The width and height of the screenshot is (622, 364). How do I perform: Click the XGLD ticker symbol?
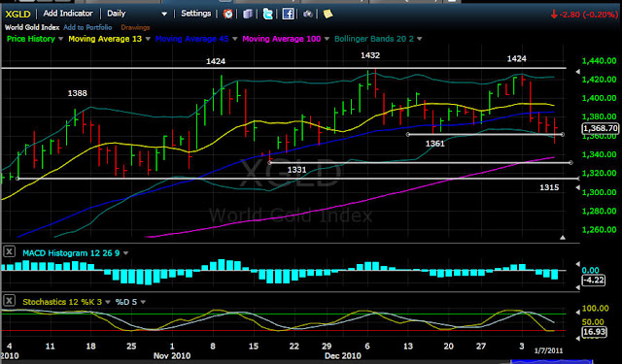pyautogui.click(x=17, y=15)
